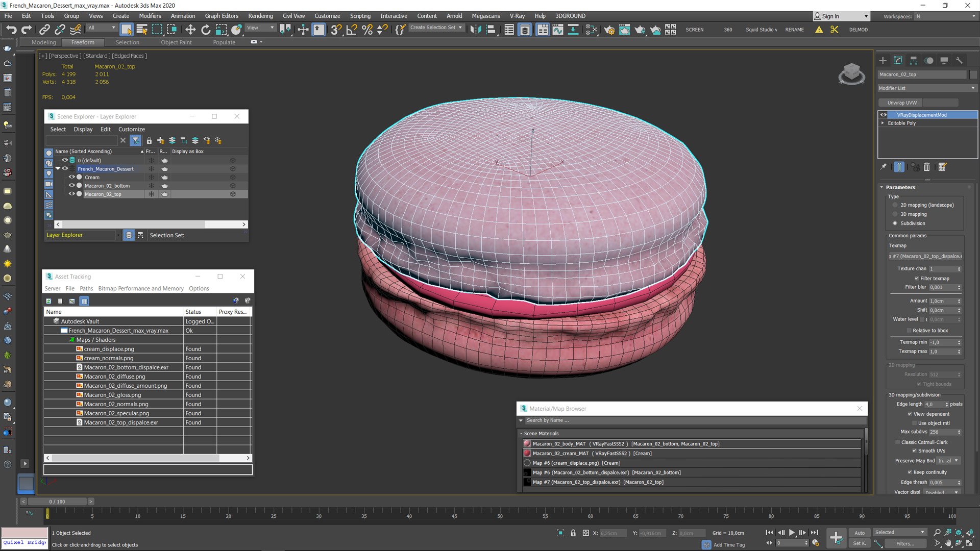Toggle the Filter texmap checkbox
The image size is (980, 551).
click(917, 279)
